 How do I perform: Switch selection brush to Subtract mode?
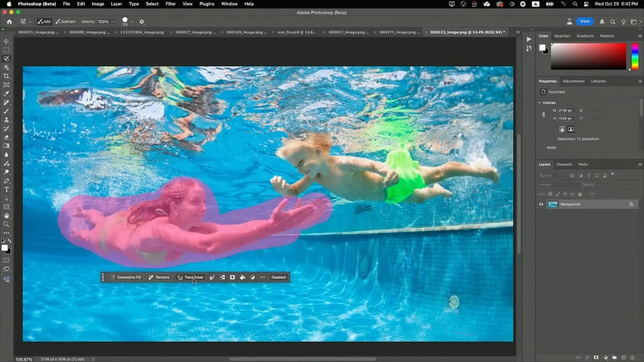65,21
